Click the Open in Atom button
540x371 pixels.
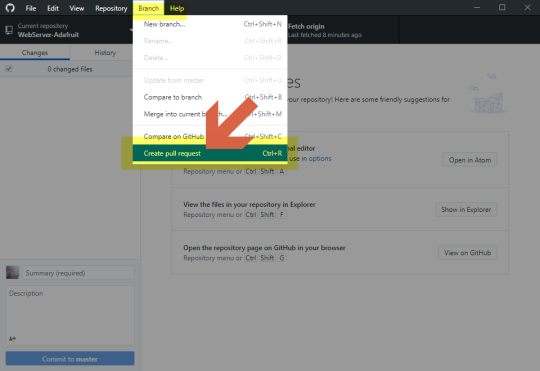(x=470, y=160)
